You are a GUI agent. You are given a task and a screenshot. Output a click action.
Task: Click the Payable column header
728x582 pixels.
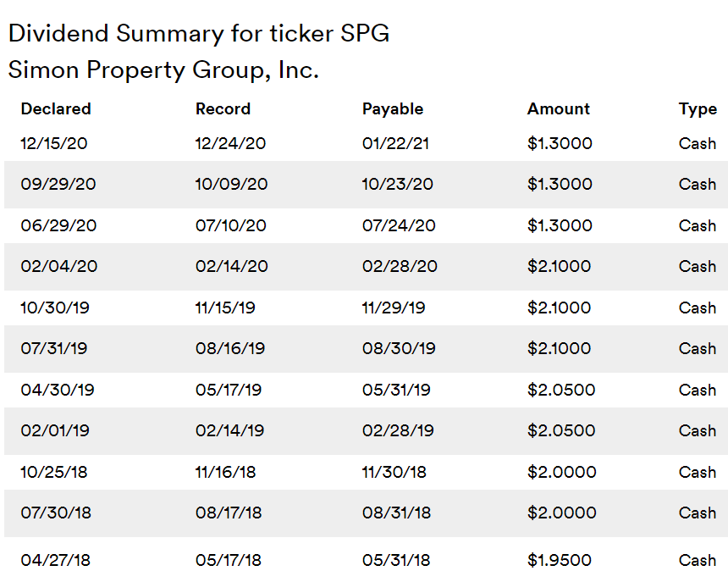click(393, 109)
